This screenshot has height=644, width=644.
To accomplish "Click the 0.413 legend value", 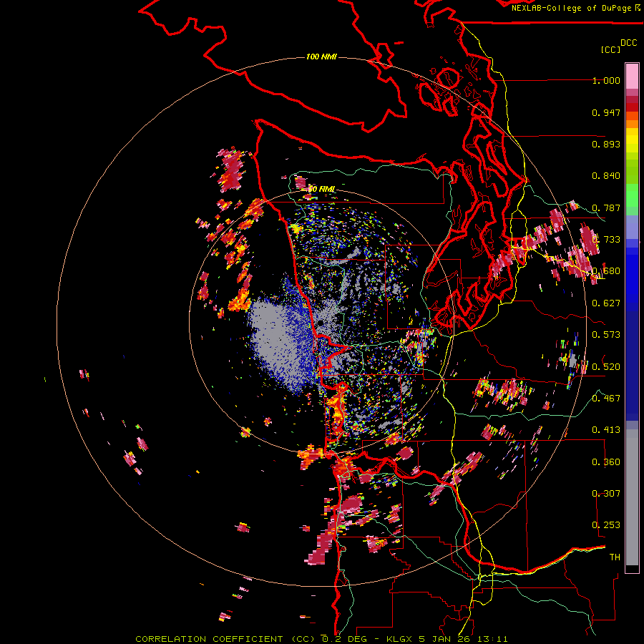I will 606,430.
